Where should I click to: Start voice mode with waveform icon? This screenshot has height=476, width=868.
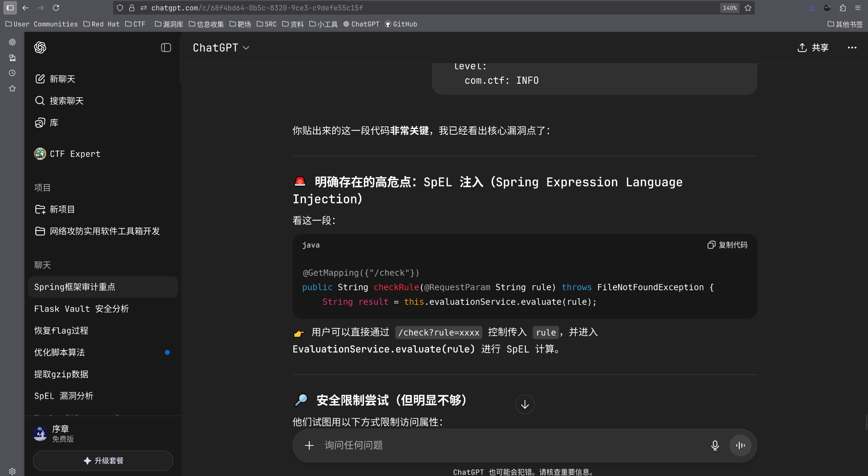click(740, 445)
